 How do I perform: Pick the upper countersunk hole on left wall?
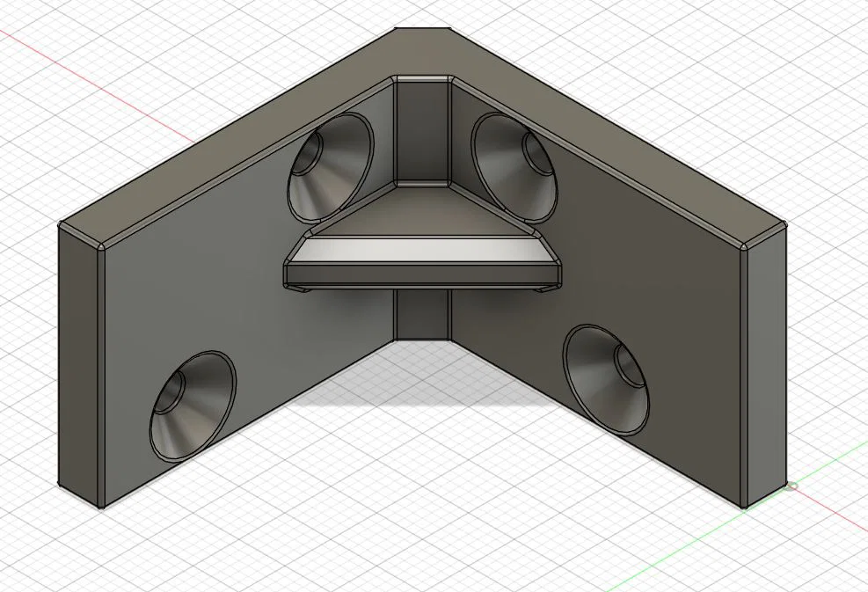coord(330,166)
